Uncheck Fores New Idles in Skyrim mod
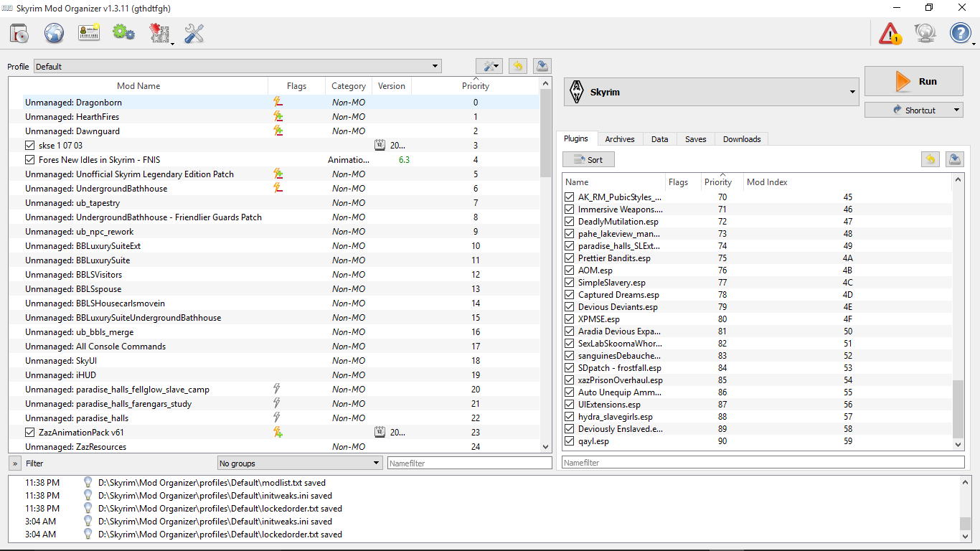Screen dimensions: 980x551 coord(29,160)
